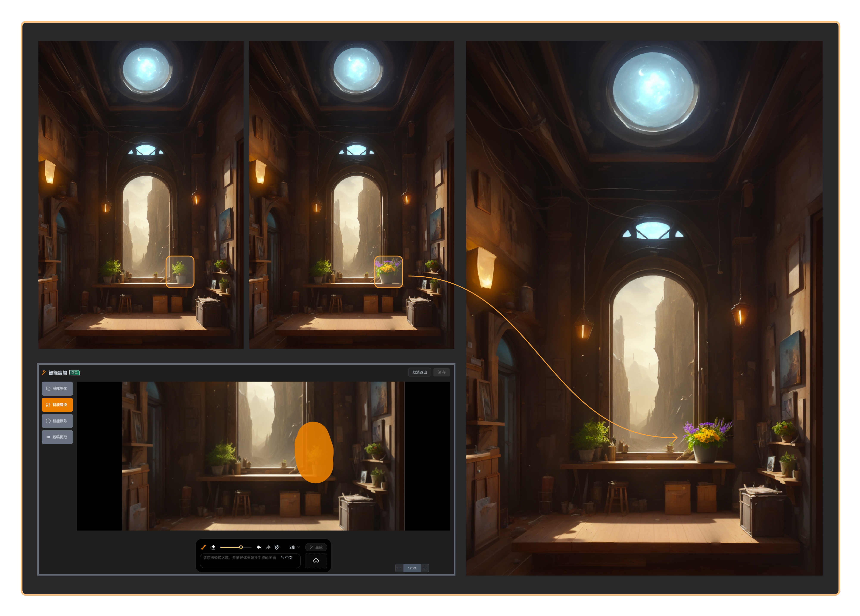Screen dimensions: 860x616
Task: Switch to 局部细化 mode
Action: point(57,389)
